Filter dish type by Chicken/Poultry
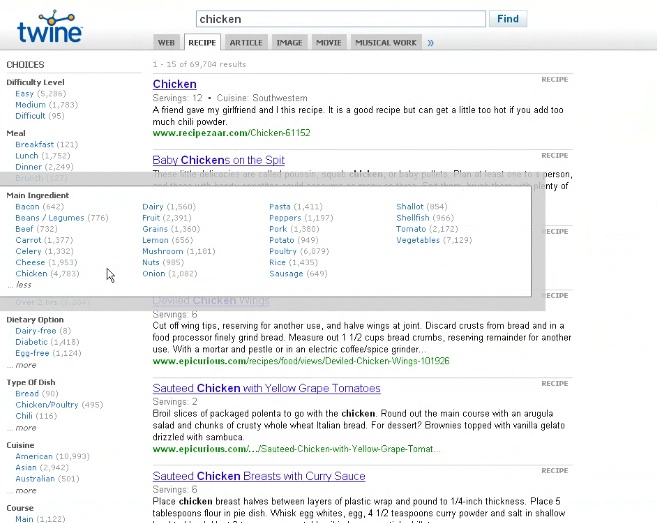Image resolution: width=657 pixels, height=523 pixels. pyautogui.click(x=47, y=405)
